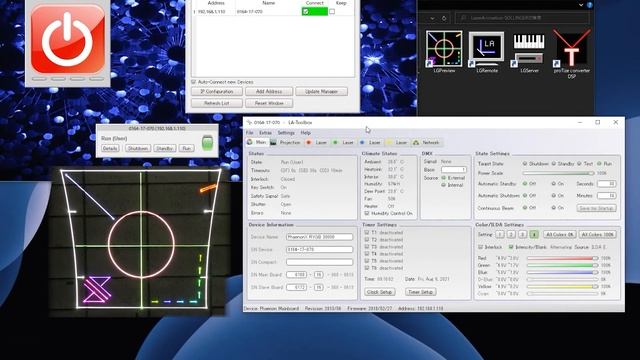
Task: Open the Settings menu
Action: (x=286, y=133)
